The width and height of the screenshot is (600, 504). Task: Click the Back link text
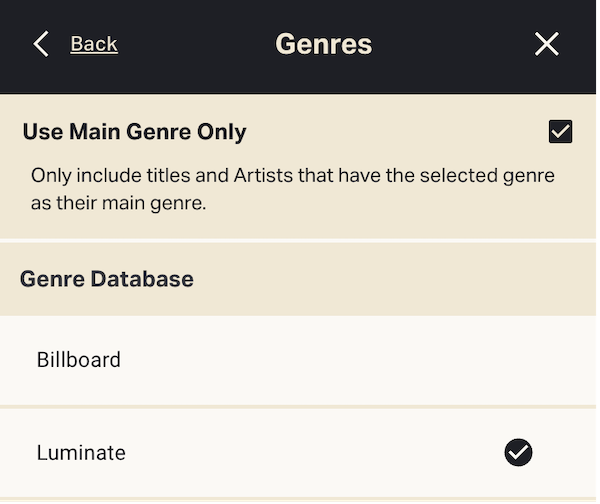coord(94,44)
